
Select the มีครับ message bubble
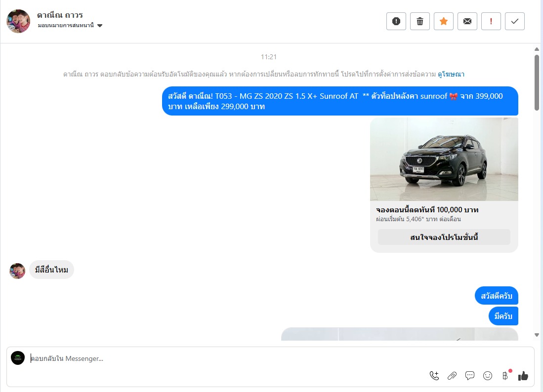(x=503, y=316)
